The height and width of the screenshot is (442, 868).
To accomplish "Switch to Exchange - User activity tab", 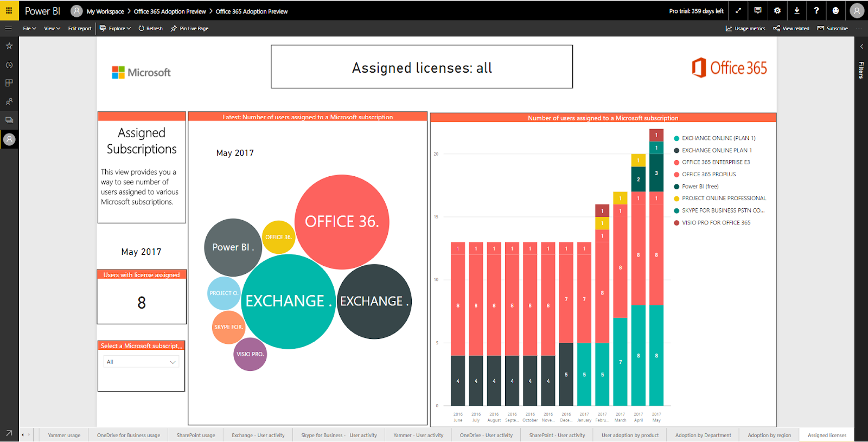I will (x=258, y=435).
